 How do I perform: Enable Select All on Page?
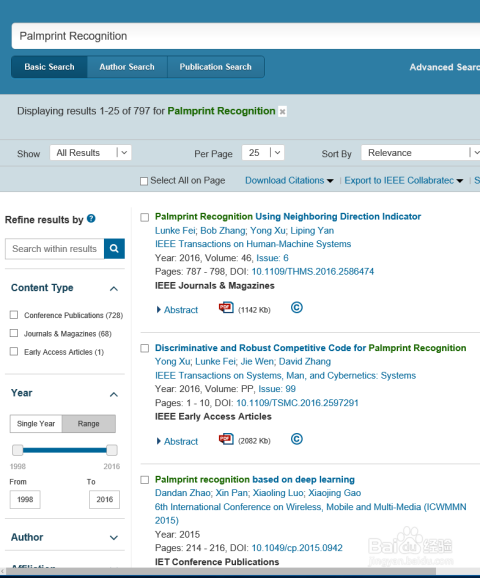(x=144, y=181)
